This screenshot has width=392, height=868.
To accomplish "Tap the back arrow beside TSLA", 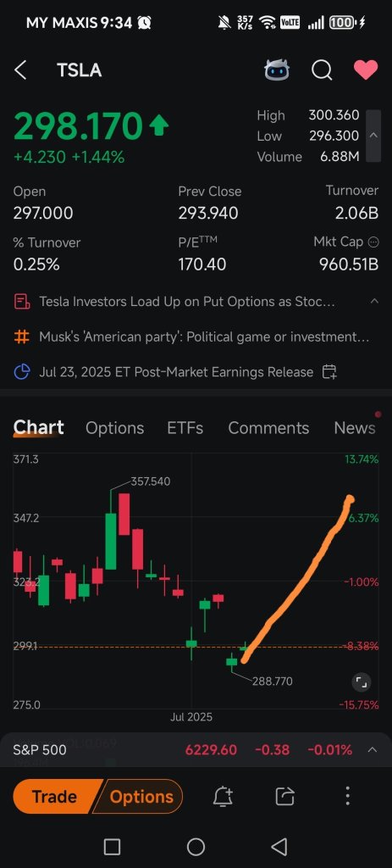I will 20,70.
